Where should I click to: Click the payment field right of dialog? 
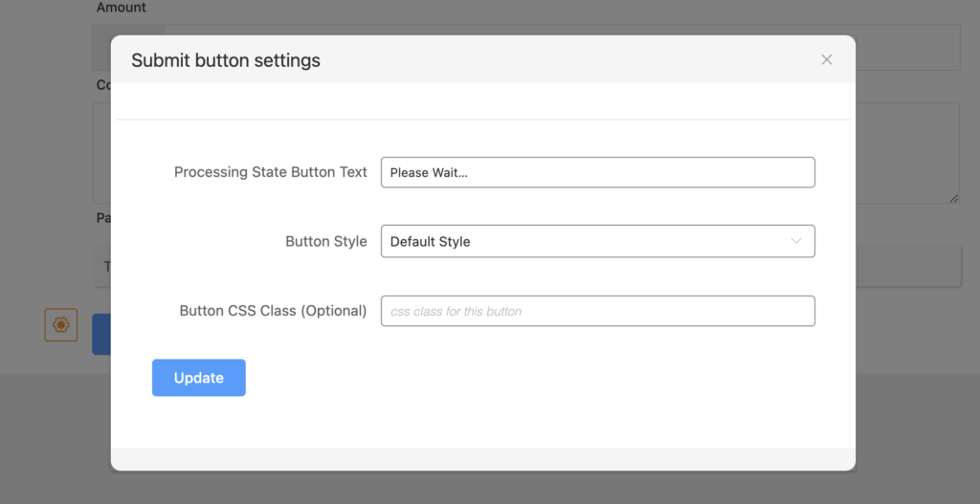point(907,267)
